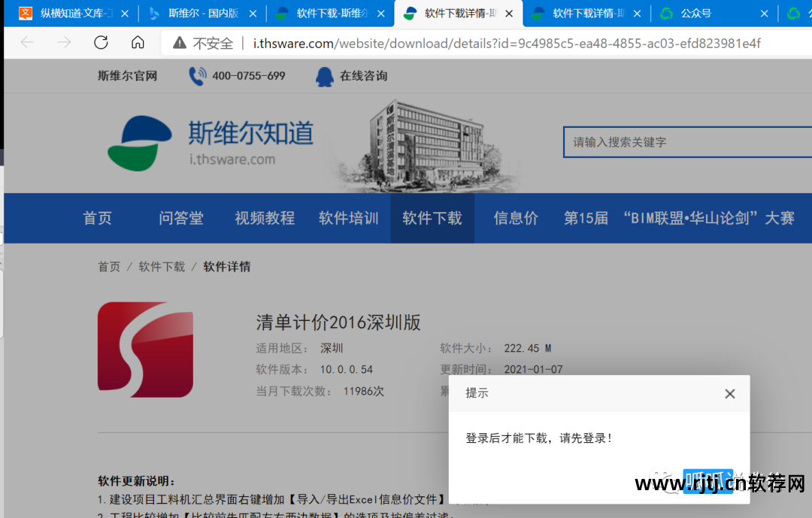Screen dimensions: 812x518
Task: Click the 深圳 region value
Action: click(332, 349)
